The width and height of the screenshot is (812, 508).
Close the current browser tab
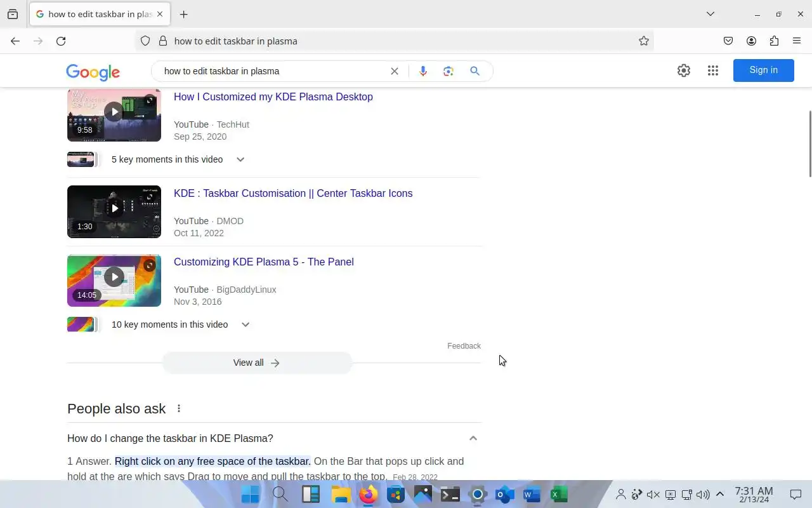[x=159, y=14]
